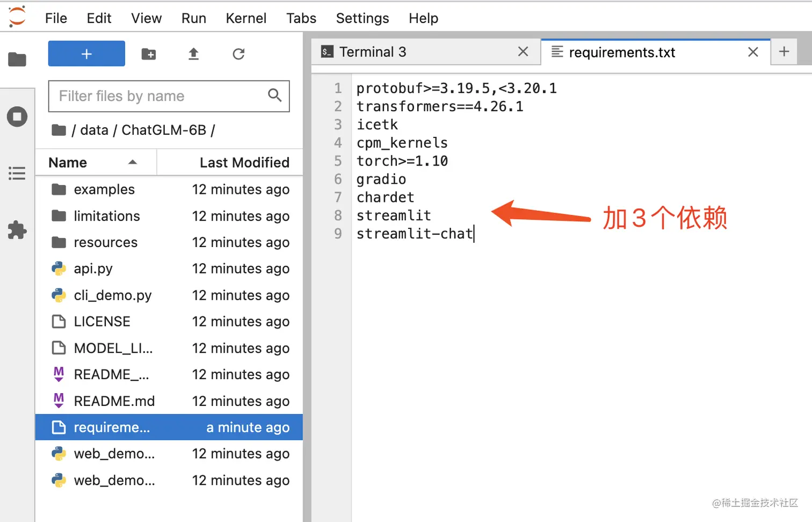
Task: Open Extension Manager puzzle icon
Action: pos(17,230)
